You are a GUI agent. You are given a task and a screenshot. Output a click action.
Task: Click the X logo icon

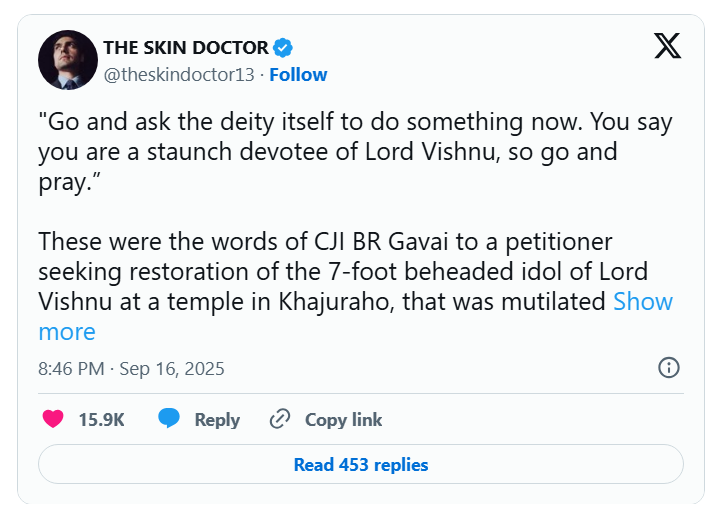click(667, 46)
